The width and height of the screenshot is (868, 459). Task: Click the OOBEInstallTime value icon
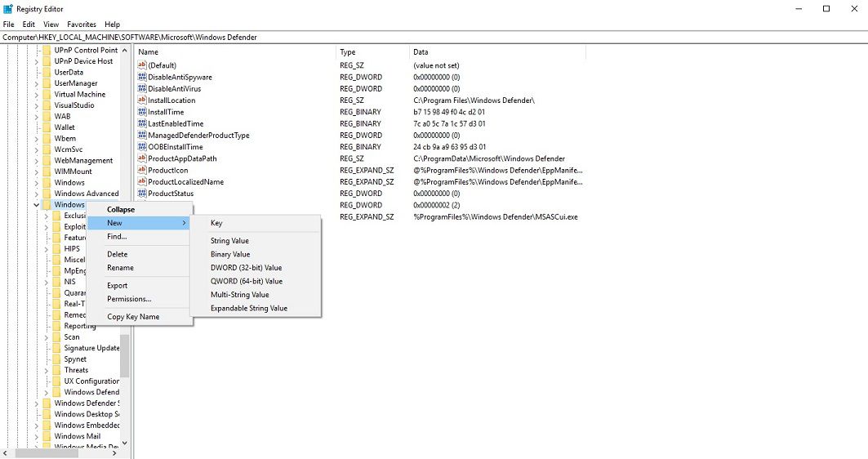142,147
